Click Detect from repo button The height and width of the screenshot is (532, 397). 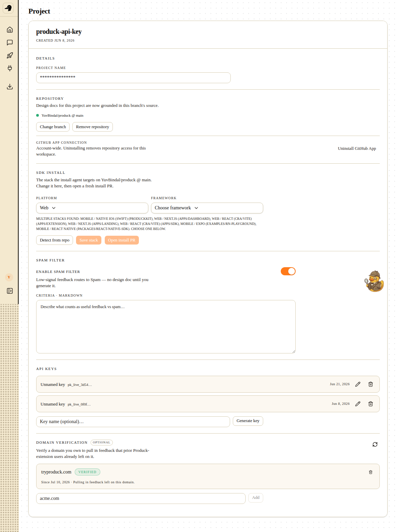(54, 240)
